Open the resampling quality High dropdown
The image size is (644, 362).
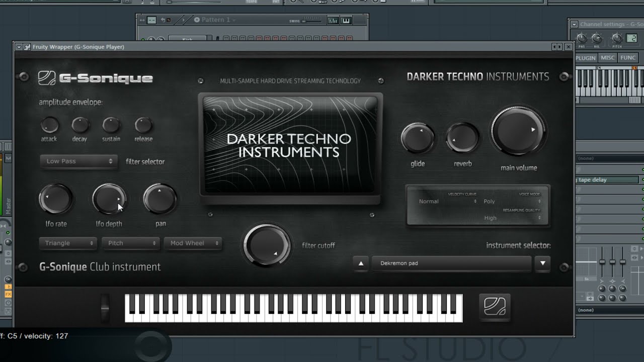[512, 218]
